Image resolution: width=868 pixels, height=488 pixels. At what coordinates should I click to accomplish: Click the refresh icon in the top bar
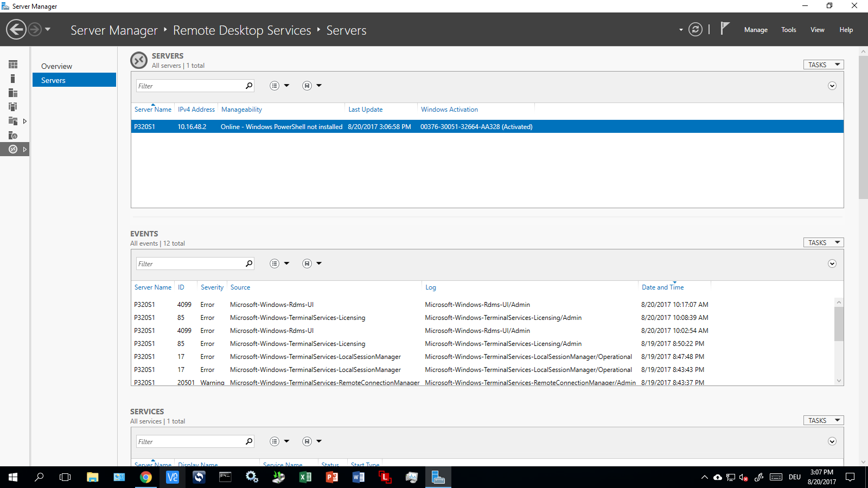(696, 30)
